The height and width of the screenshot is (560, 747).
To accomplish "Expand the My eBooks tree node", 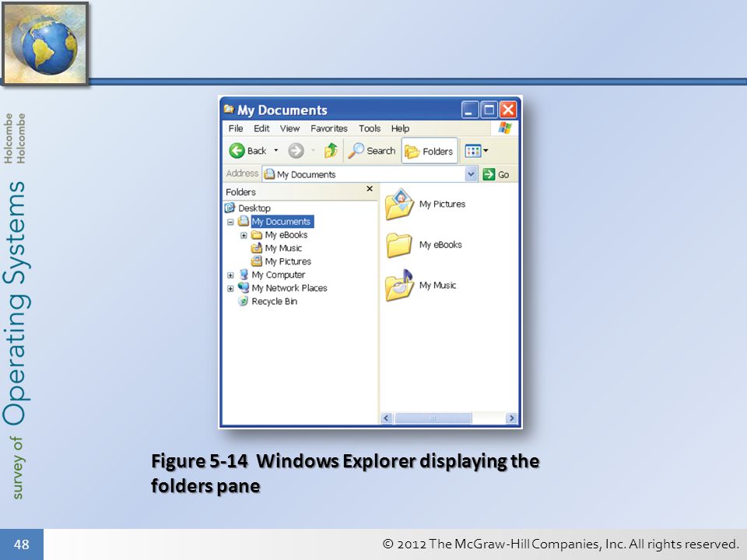I will [244, 235].
